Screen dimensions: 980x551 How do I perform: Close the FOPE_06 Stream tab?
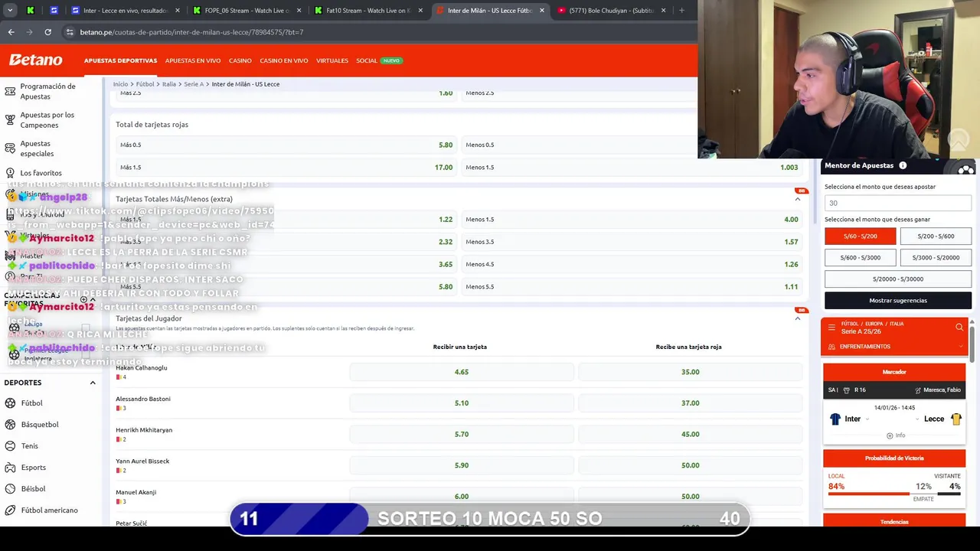298,11
